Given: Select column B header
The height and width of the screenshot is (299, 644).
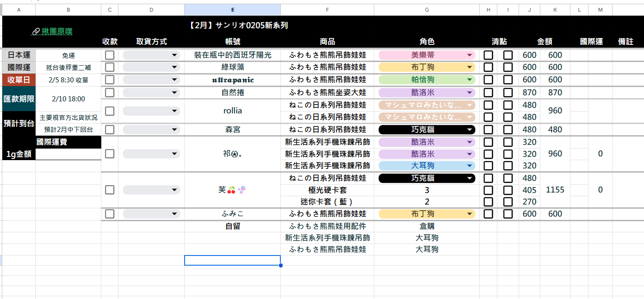Looking at the screenshot, I should tap(68, 10).
